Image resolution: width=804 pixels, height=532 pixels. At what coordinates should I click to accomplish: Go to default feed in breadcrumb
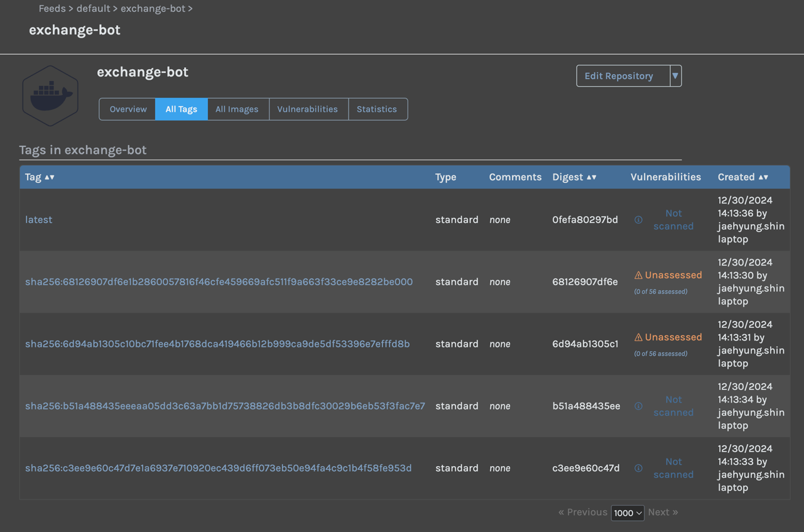tap(94, 9)
